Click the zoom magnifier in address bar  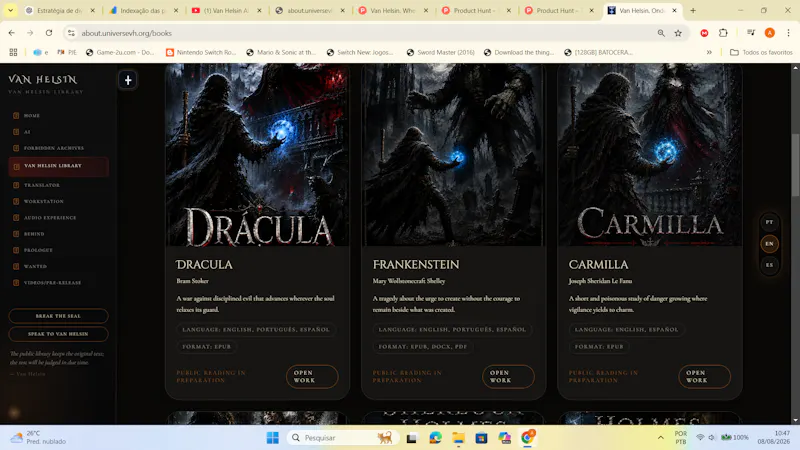click(661, 33)
